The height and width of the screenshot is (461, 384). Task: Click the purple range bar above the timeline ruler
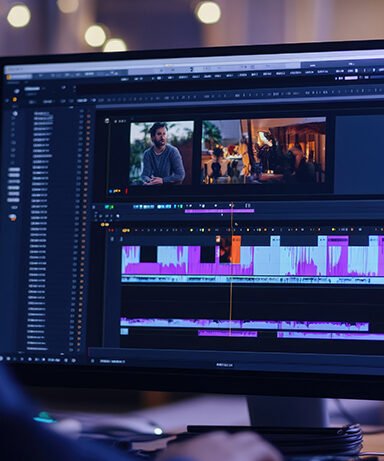pyautogui.click(x=219, y=211)
